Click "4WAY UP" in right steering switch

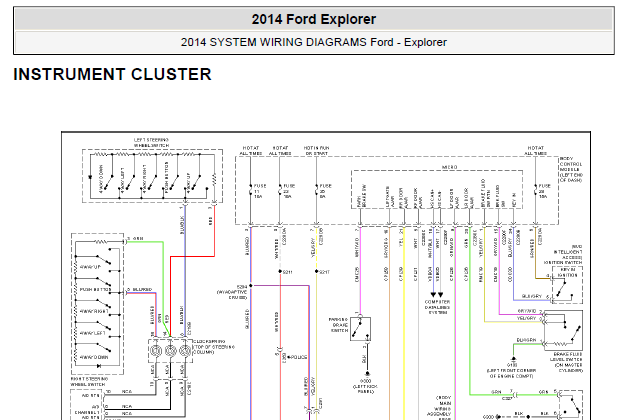91,267
